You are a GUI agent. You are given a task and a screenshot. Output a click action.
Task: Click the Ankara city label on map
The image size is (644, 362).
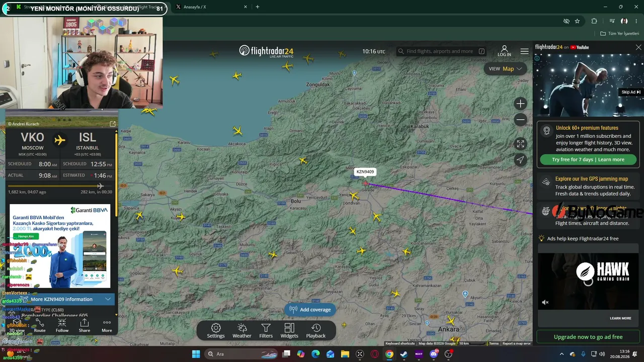tap(448, 329)
